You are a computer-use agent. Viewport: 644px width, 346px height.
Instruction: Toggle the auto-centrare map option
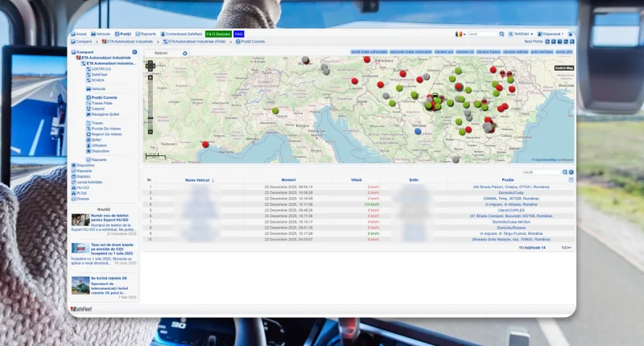pyautogui.click(x=542, y=51)
